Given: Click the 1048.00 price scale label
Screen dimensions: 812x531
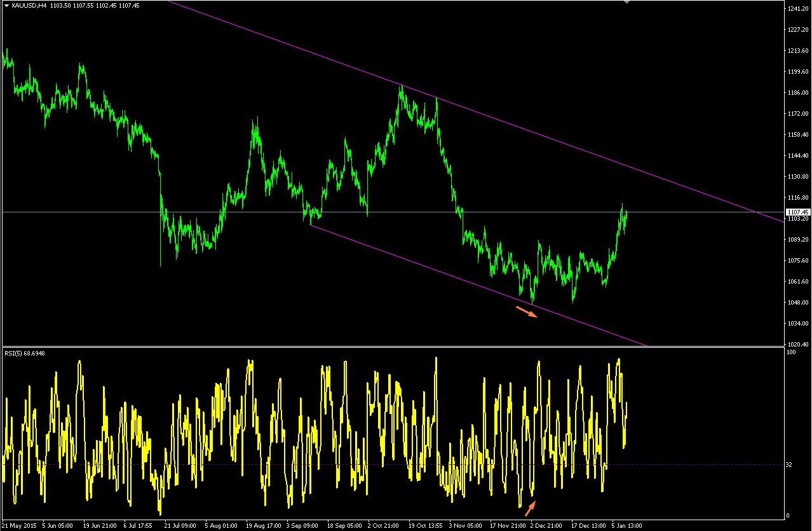Looking at the screenshot, I should pos(797,303).
